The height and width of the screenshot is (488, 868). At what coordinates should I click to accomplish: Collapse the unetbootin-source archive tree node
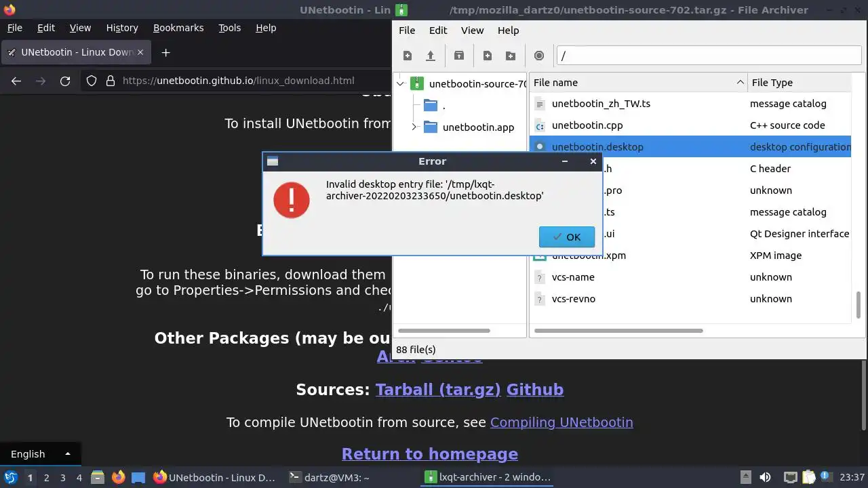click(401, 84)
